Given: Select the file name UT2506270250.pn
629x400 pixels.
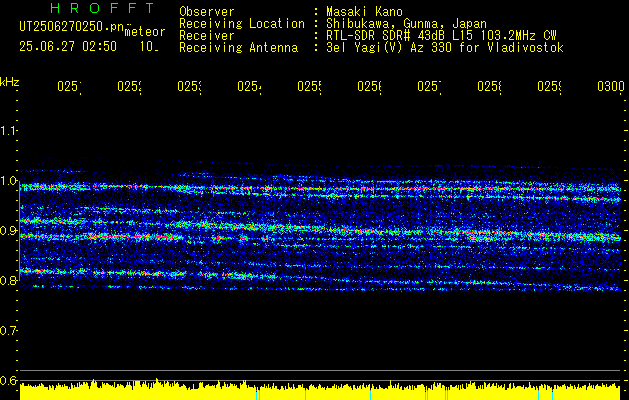Looking at the screenshot, I should point(72,27).
